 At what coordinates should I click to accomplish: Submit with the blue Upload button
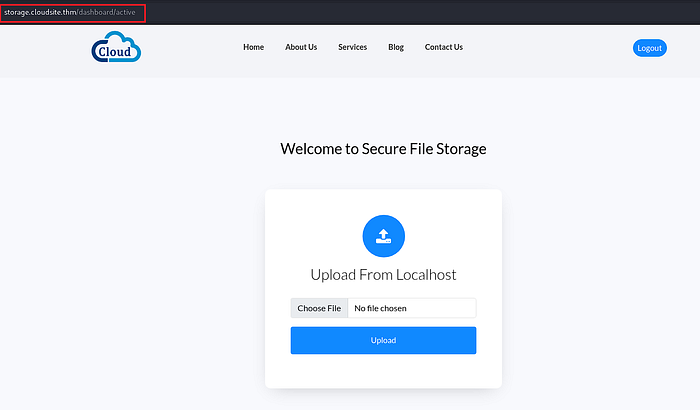pyautogui.click(x=383, y=340)
